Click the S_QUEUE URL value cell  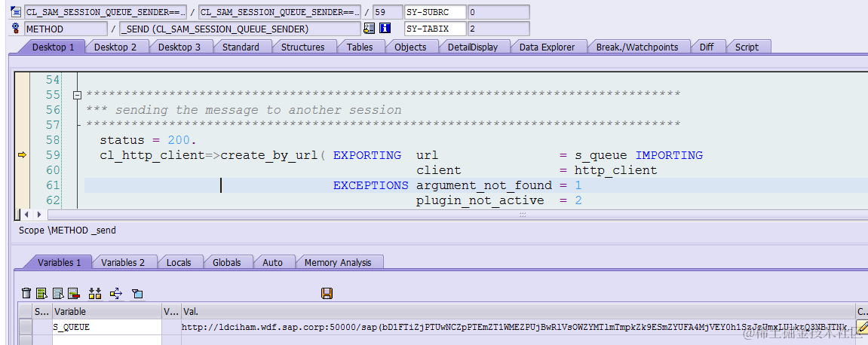pyautogui.click(x=517, y=328)
